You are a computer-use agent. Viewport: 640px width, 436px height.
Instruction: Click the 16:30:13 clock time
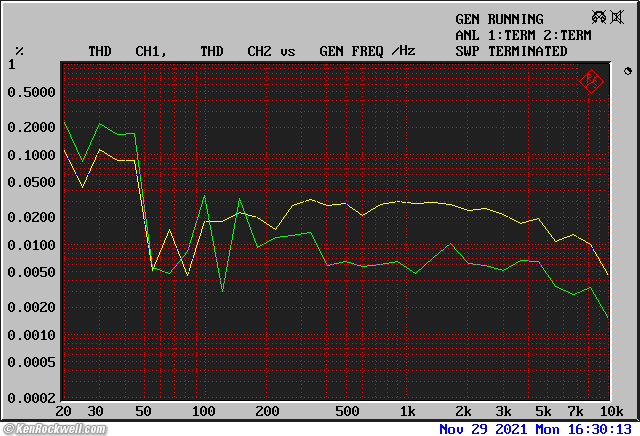[600, 428]
